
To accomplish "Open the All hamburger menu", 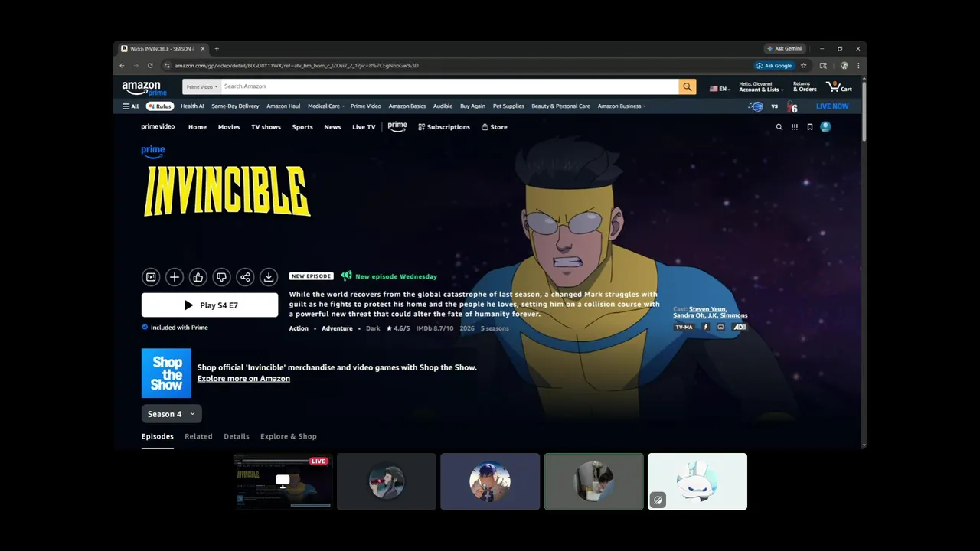I will point(130,106).
